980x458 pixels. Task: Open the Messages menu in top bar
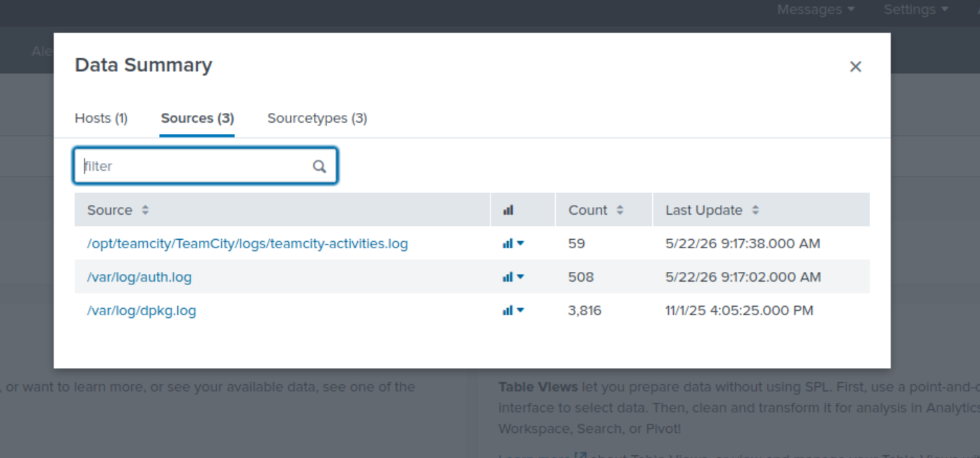pos(815,10)
